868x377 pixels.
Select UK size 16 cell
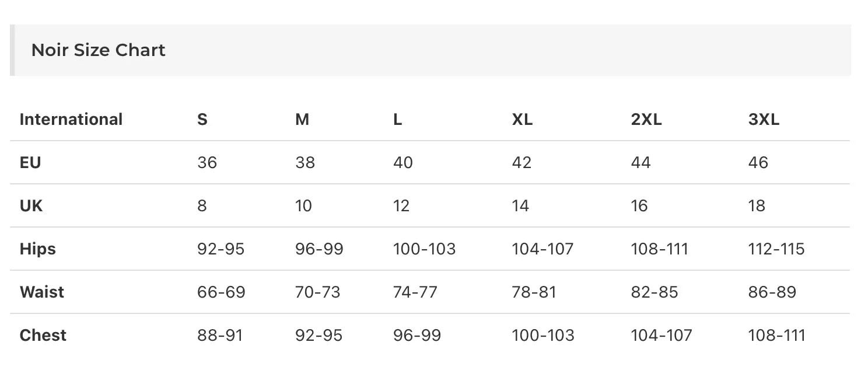639,205
